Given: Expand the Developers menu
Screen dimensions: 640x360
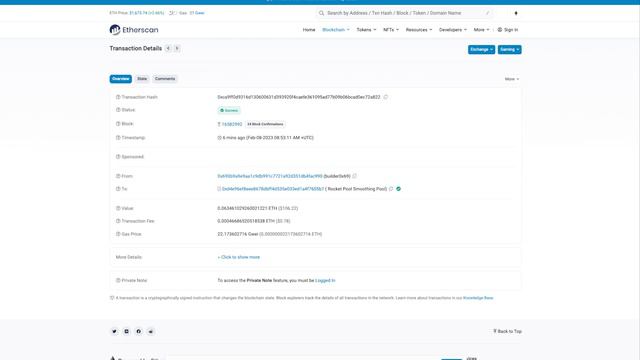Looking at the screenshot, I should coord(453,30).
